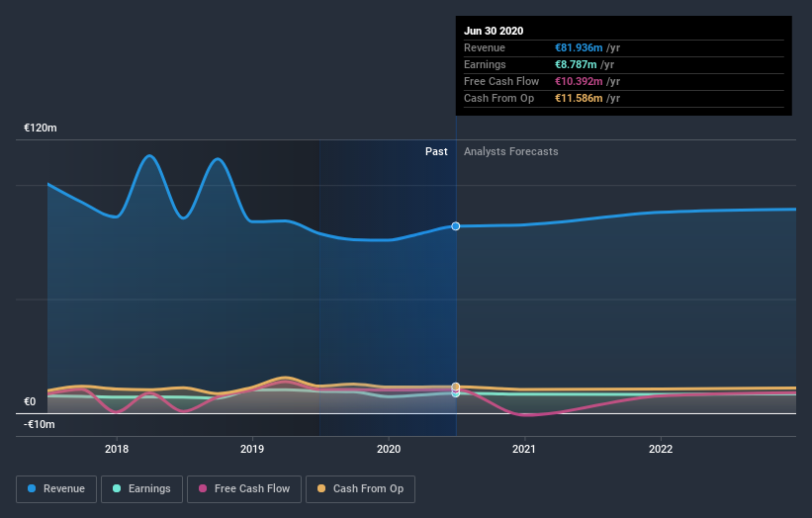Click the 2018 x-axis label
Screen dimensions: 812x518
click(117, 449)
